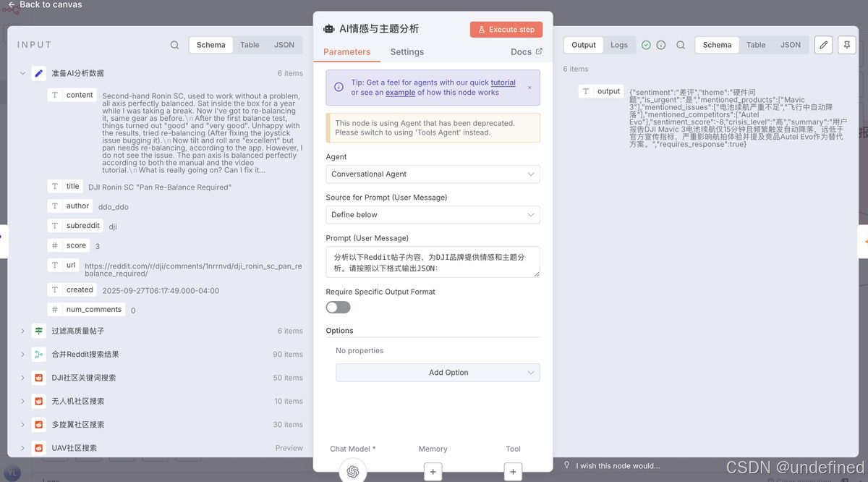Click the Execute step button
The image size is (868, 482).
tap(506, 29)
